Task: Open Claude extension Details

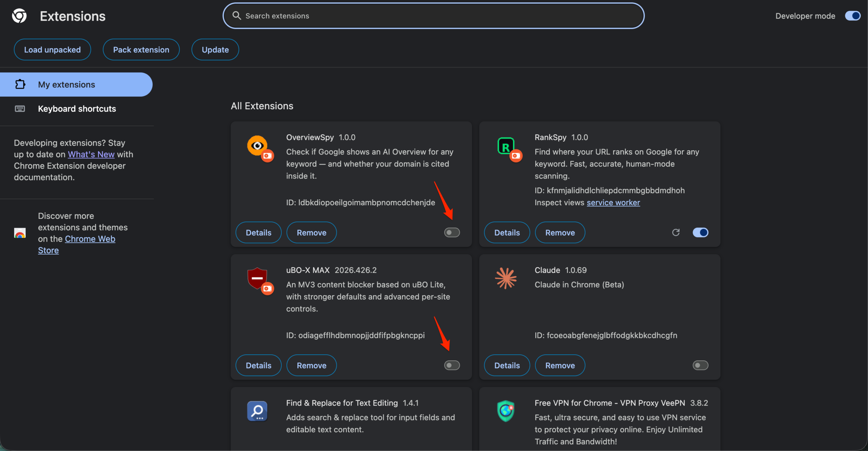Action: coord(507,365)
